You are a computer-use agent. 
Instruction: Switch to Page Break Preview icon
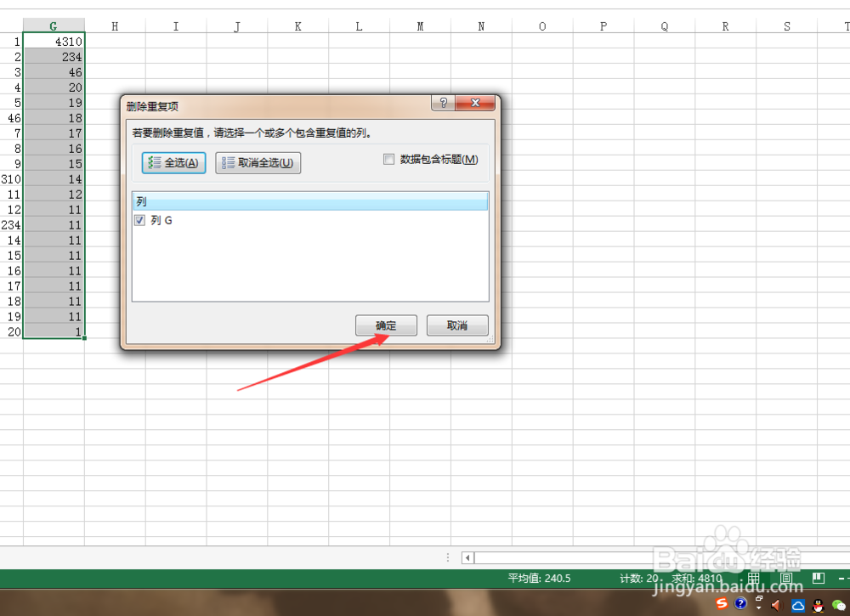point(819,578)
